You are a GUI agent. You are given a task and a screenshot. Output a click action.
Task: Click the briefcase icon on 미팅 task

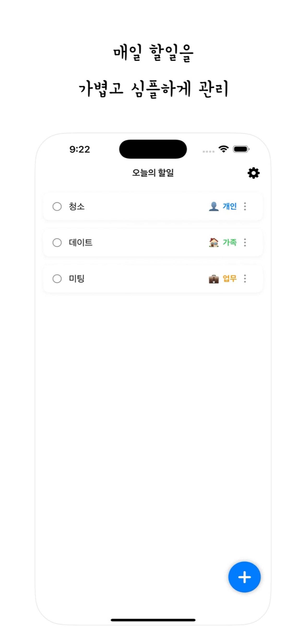pos(214,279)
